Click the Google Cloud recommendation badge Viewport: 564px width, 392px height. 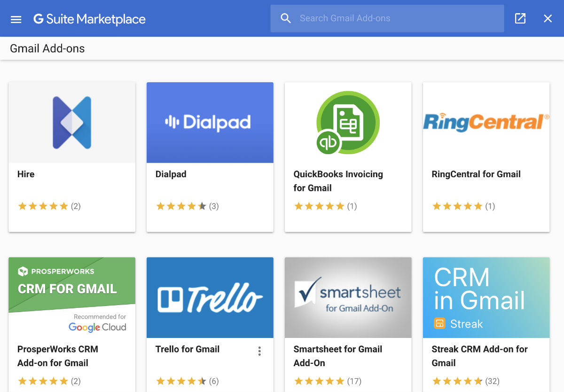97,322
